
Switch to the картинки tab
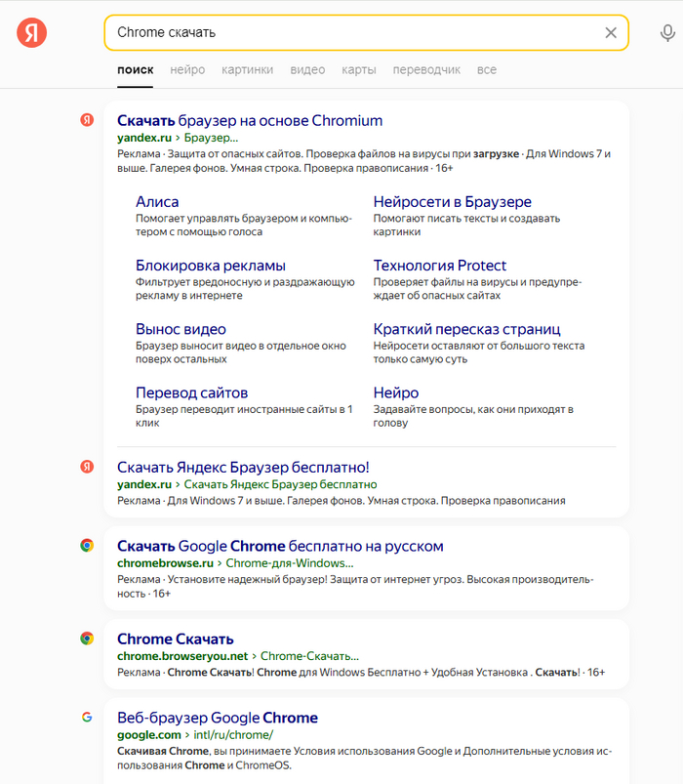[x=247, y=70]
